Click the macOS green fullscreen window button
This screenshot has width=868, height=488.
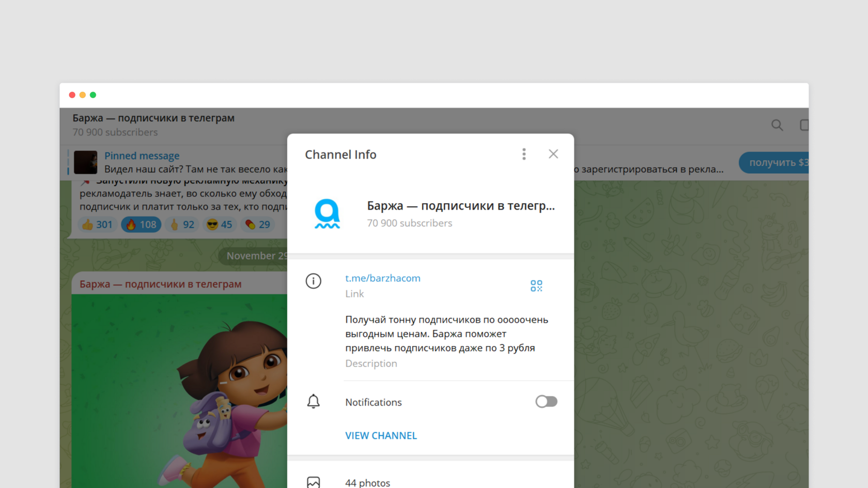[x=93, y=95]
